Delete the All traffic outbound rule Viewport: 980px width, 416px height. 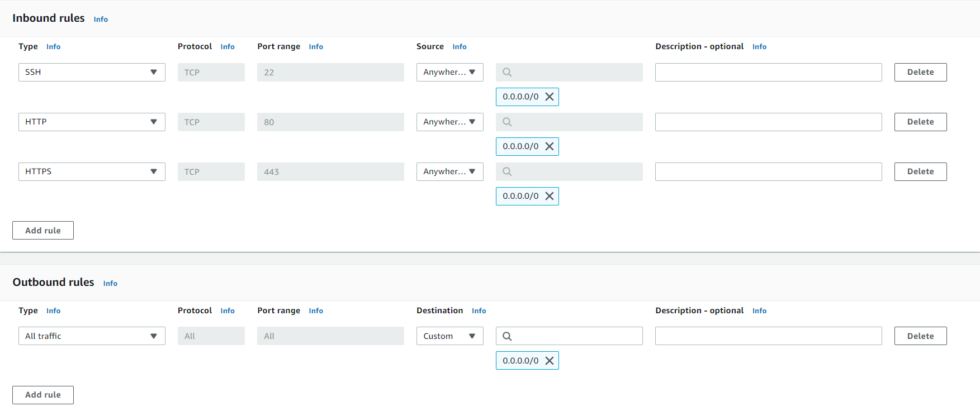point(920,336)
